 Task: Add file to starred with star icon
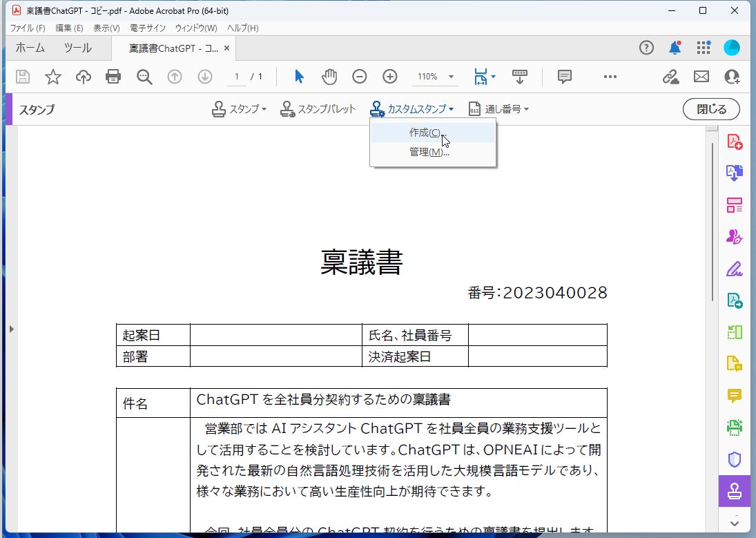[x=53, y=77]
